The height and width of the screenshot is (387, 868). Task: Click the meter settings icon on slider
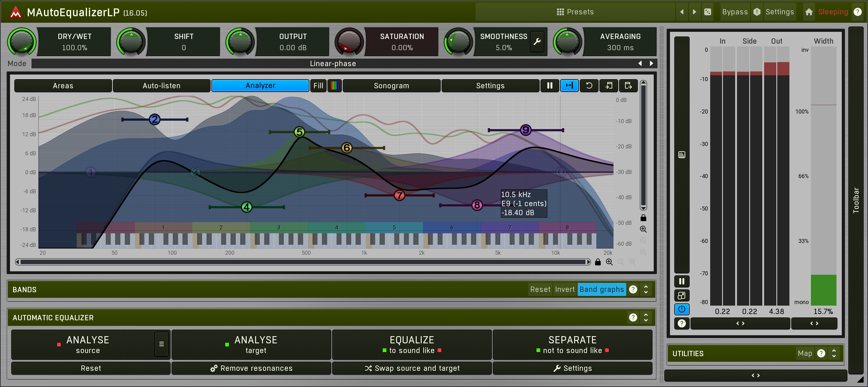pos(681,155)
